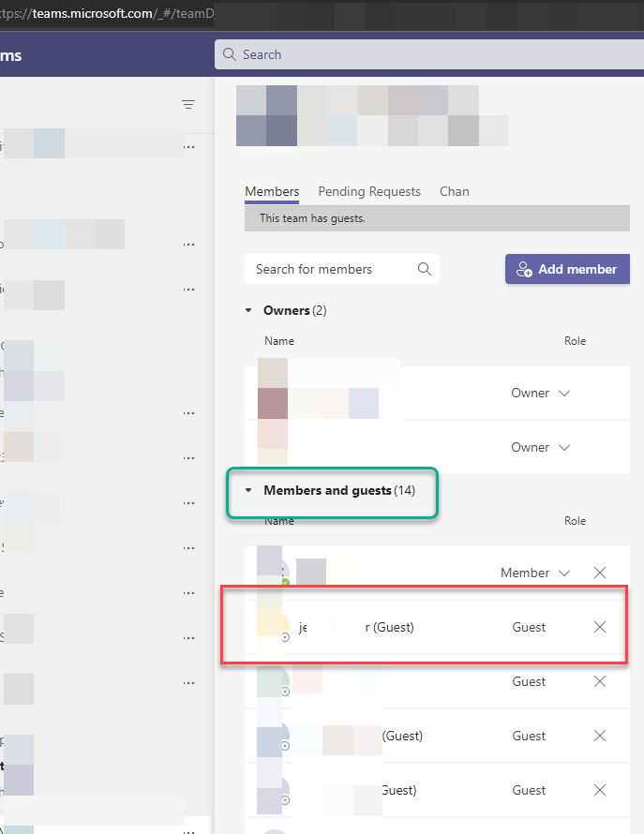Image resolution: width=644 pixels, height=834 pixels.
Task: Switch to the Pending Requests tab
Action: click(369, 191)
